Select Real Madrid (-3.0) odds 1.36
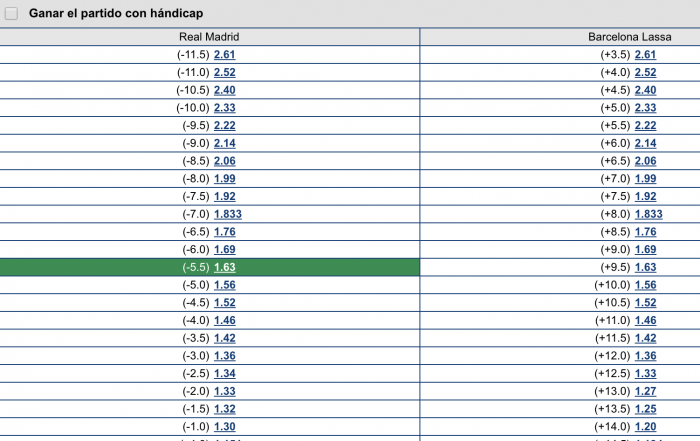 tap(225, 356)
